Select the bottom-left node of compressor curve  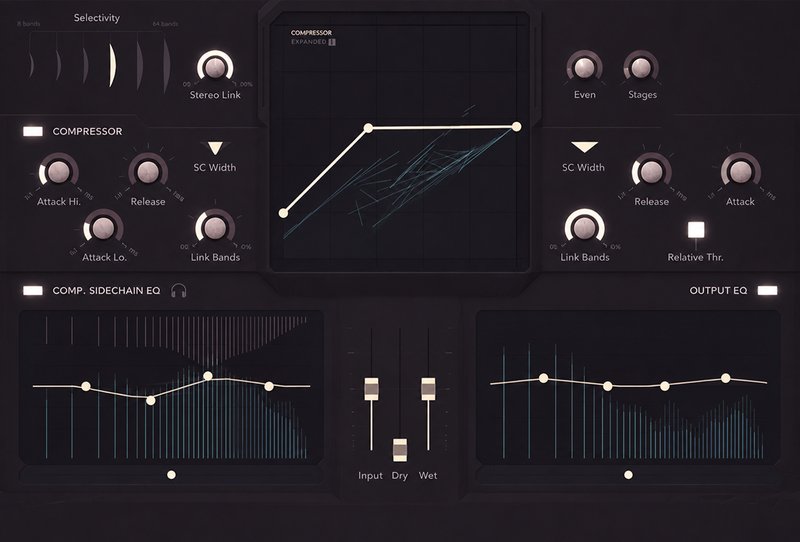[x=283, y=213]
